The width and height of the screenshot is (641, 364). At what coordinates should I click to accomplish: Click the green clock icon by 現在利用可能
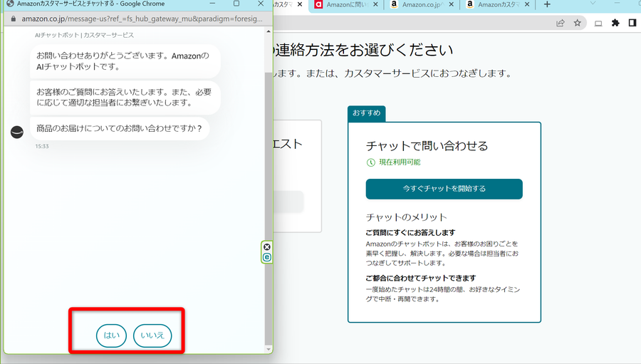click(x=371, y=162)
